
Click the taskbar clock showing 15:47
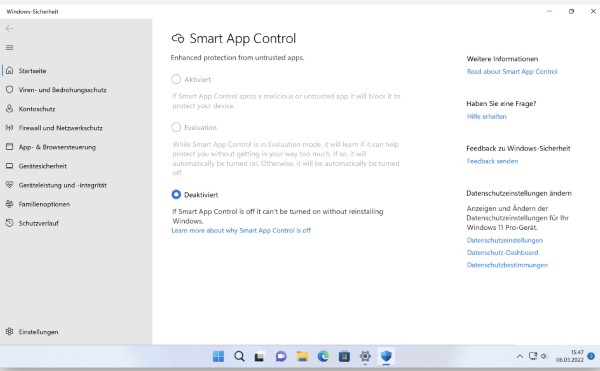coord(570,356)
